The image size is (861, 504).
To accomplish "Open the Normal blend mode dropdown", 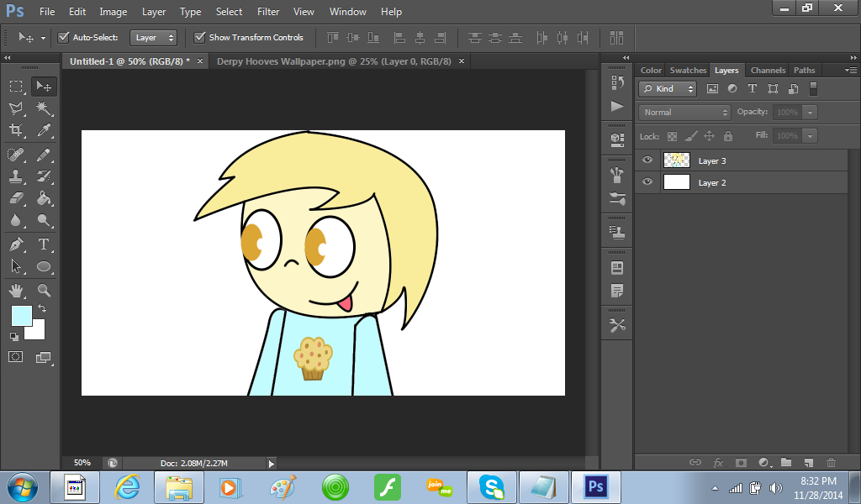I will click(684, 112).
